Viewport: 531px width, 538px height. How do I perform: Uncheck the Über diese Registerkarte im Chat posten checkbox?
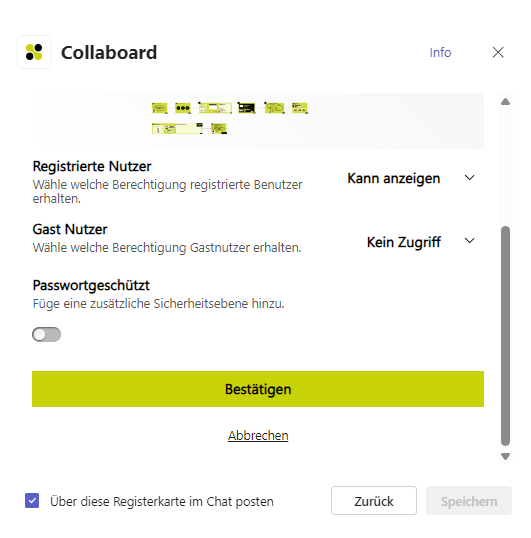32,501
